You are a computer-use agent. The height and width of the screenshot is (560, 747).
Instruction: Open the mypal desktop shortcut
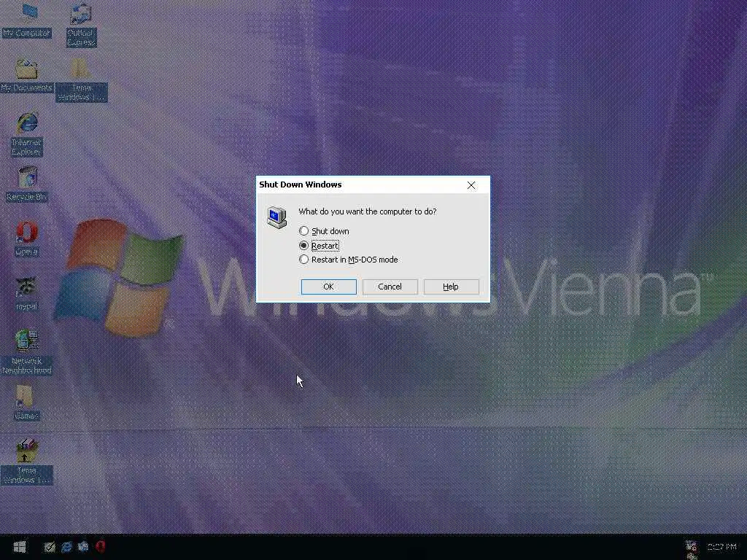pyautogui.click(x=27, y=293)
